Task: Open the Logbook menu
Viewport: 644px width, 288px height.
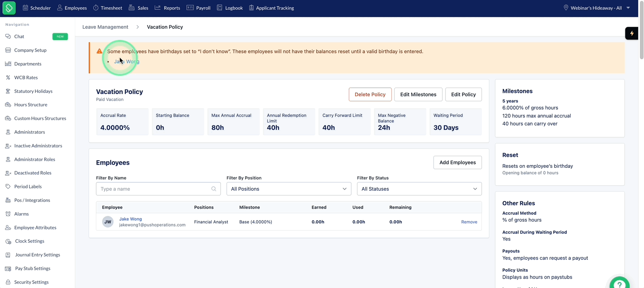Action: click(230, 8)
